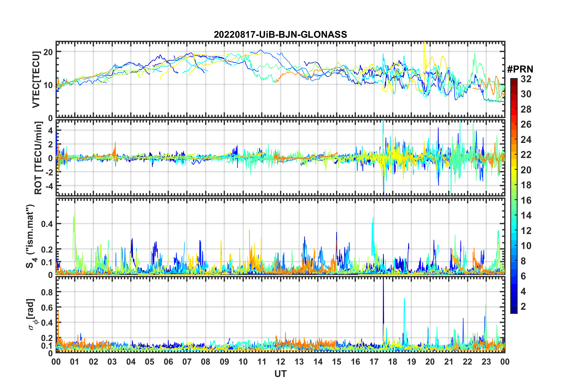Click the tall blue sigma-phi spike near 17:30

tap(383, 307)
